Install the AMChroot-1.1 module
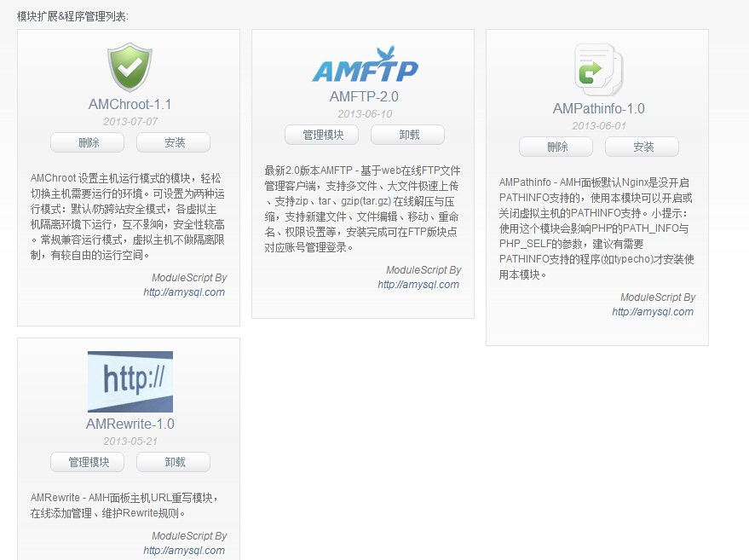 174,142
